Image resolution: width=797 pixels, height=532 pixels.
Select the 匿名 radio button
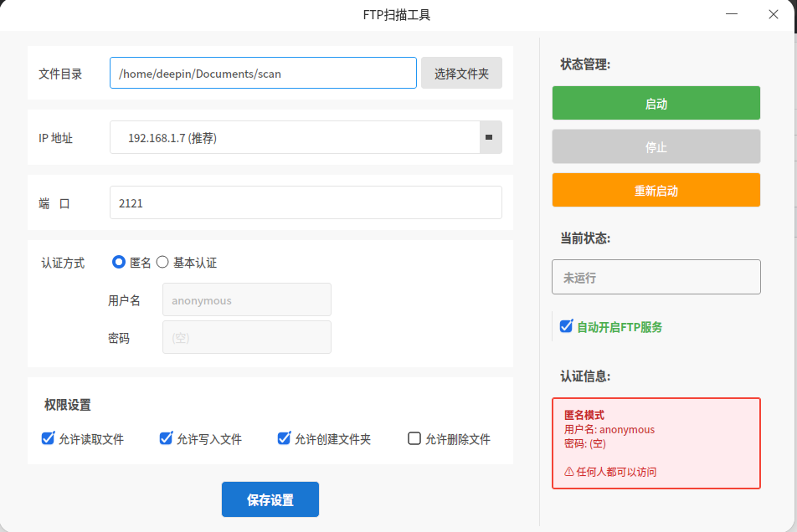[118, 262]
